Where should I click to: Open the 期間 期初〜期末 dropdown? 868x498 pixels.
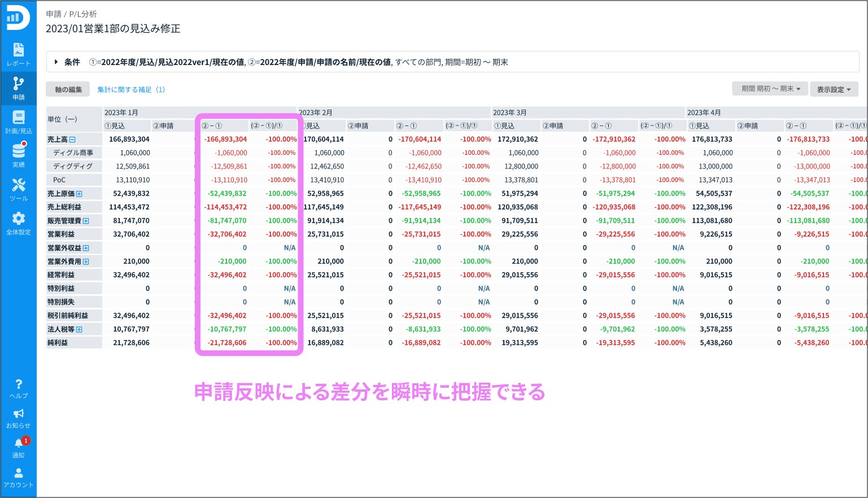[x=770, y=89]
